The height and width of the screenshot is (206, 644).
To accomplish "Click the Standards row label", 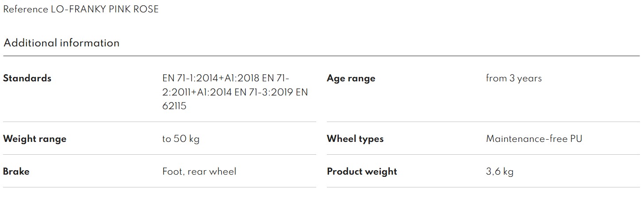I will point(27,78).
